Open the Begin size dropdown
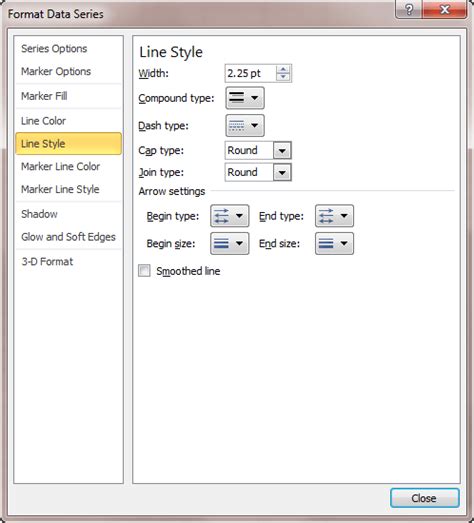The width and height of the screenshot is (474, 523). tap(229, 243)
